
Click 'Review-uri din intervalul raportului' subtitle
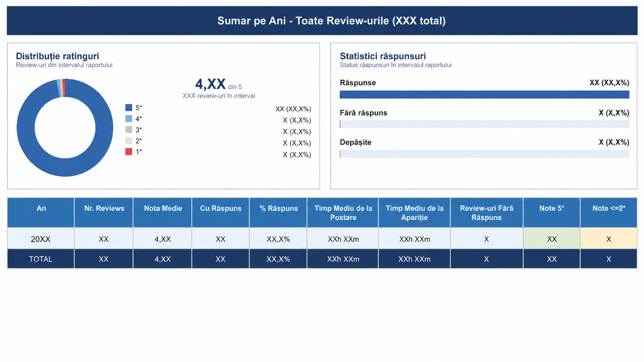64,65
